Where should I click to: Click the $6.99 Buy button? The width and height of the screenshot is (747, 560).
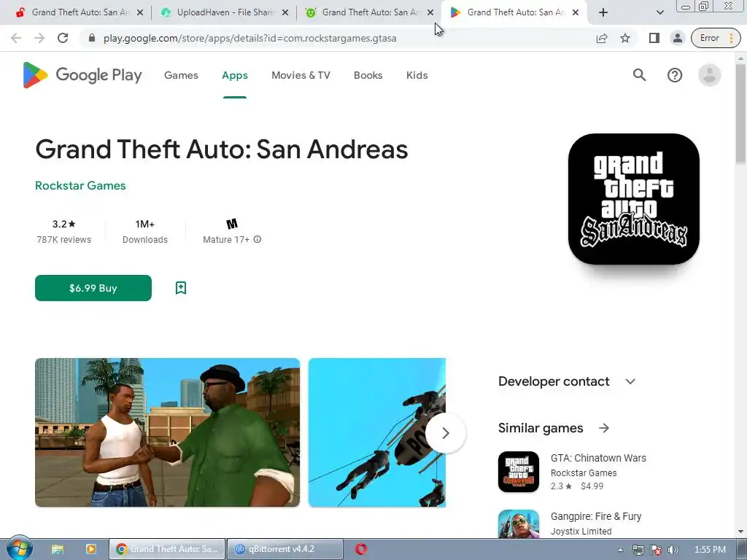[x=93, y=288]
